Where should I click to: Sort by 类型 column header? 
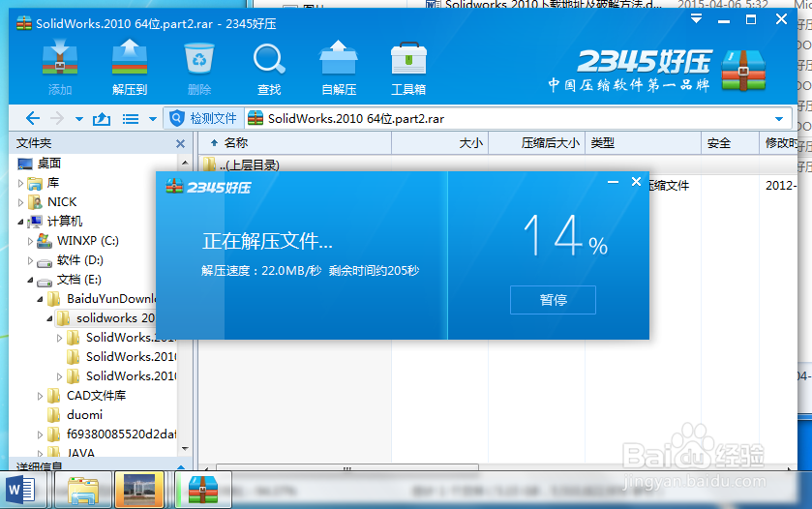644,143
